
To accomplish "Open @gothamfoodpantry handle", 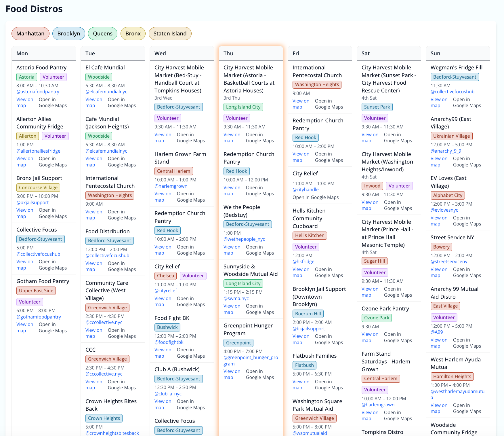I will pyautogui.click(x=39, y=317).
